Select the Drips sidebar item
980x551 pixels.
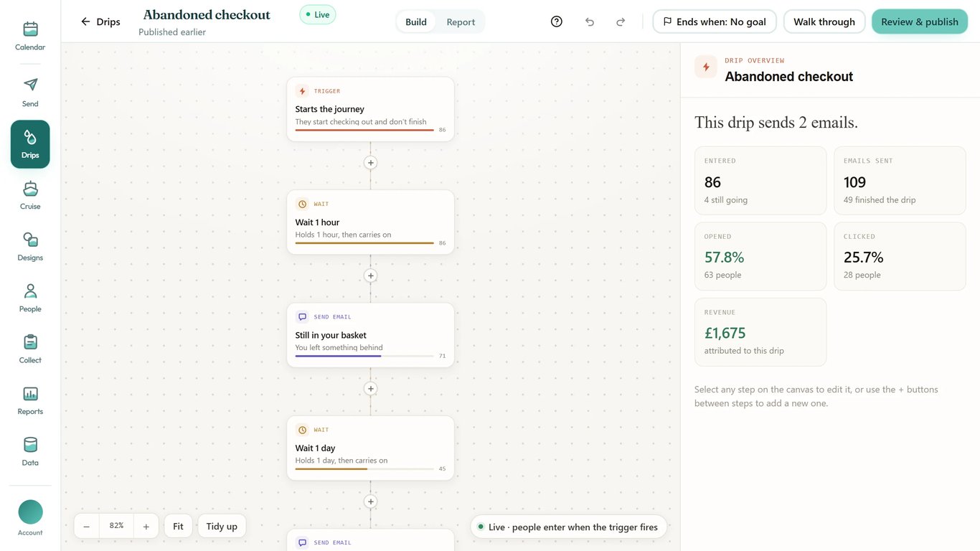pyautogui.click(x=30, y=144)
